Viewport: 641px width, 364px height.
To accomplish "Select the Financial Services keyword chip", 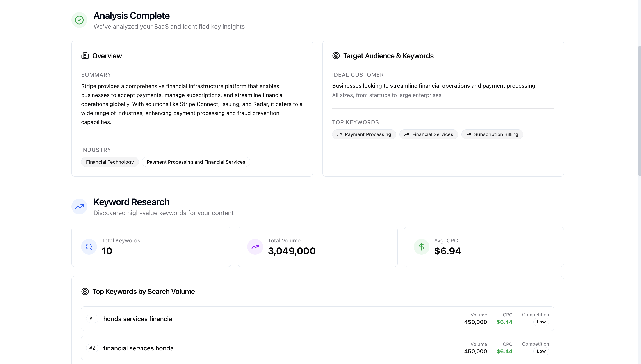I will (429, 134).
